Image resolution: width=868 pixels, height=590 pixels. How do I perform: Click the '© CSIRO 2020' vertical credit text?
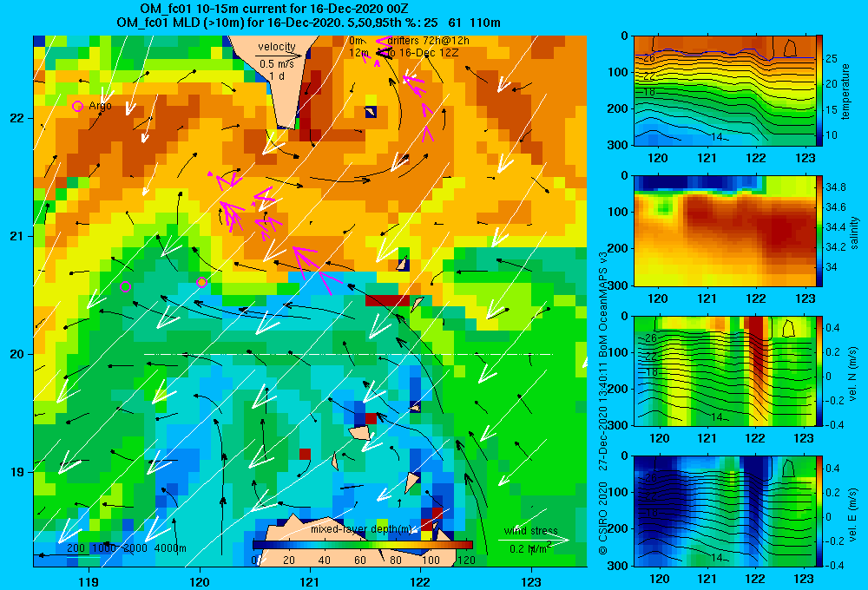tap(603, 518)
